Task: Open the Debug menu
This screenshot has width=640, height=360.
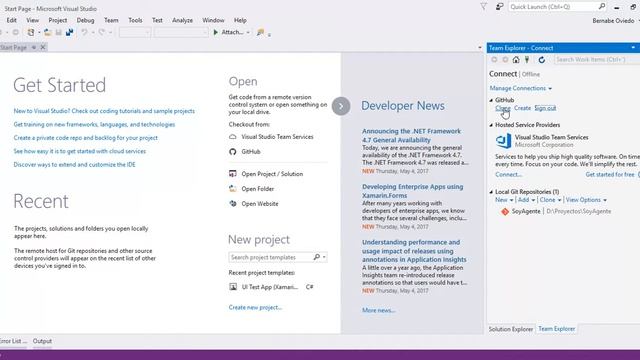Action: click(x=85, y=20)
